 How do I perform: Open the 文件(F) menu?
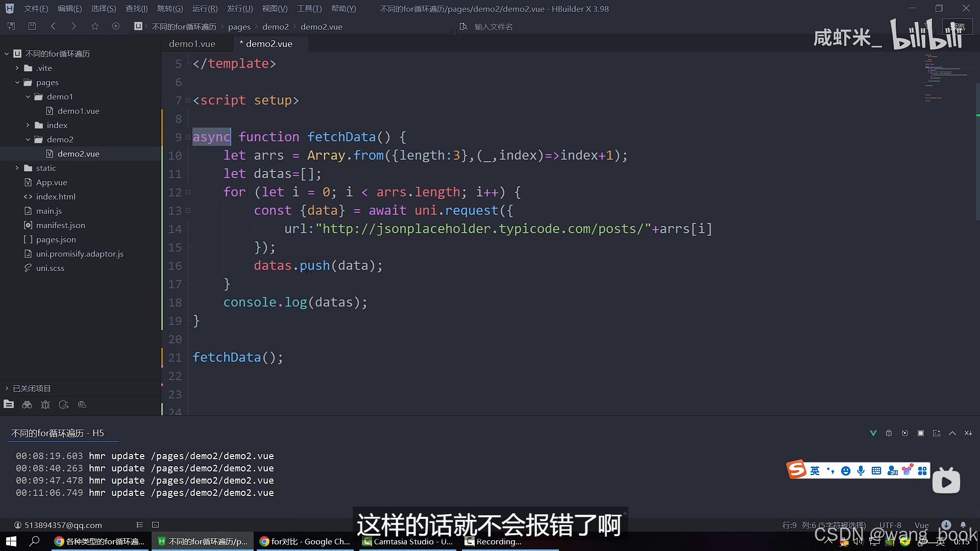pos(36,9)
